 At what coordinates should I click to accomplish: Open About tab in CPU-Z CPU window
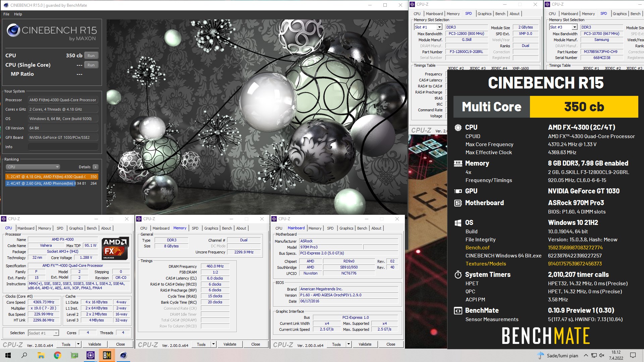click(106, 228)
